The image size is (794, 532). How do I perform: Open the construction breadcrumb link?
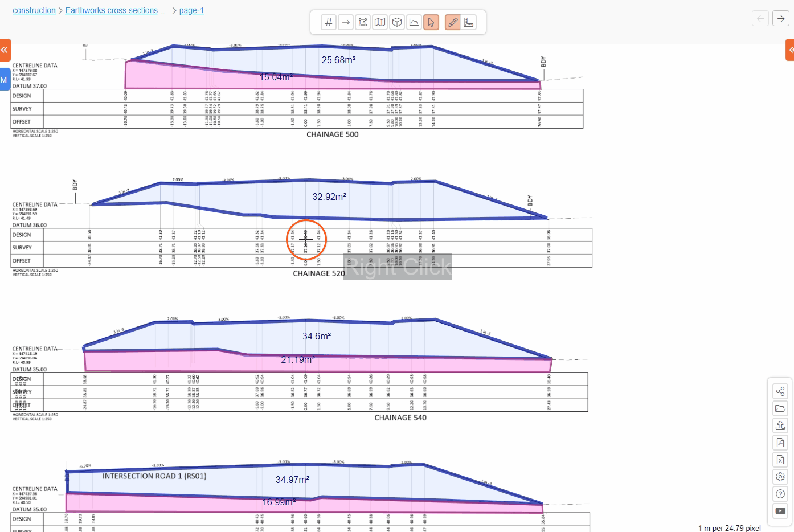pos(34,10)
